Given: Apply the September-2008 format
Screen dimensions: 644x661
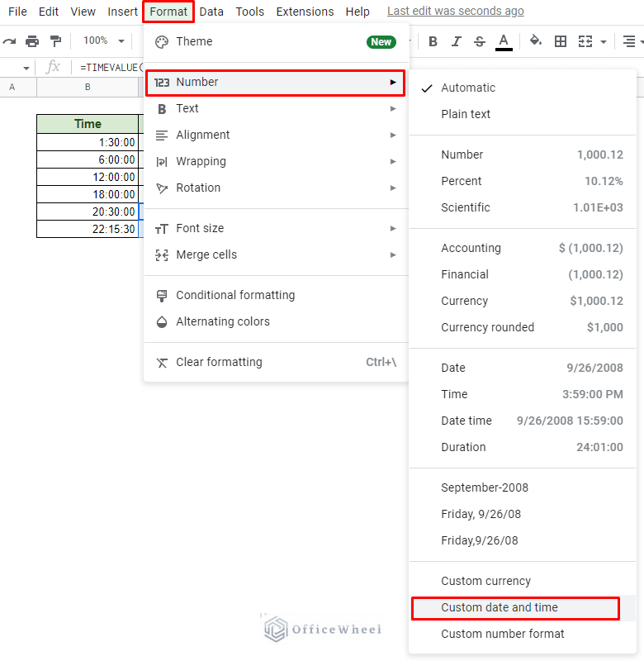Looking at the screenshot, I should [523, 487].
